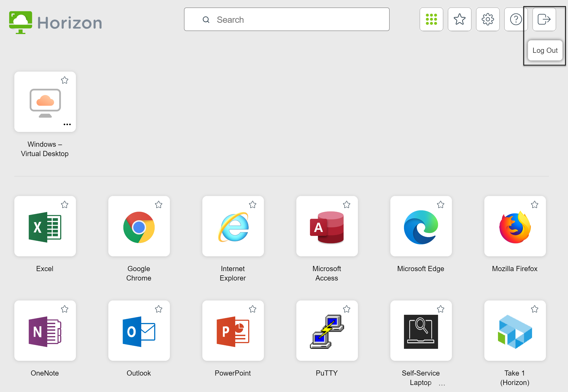Click the "Microsoft Edge" label text

(420, 269)
